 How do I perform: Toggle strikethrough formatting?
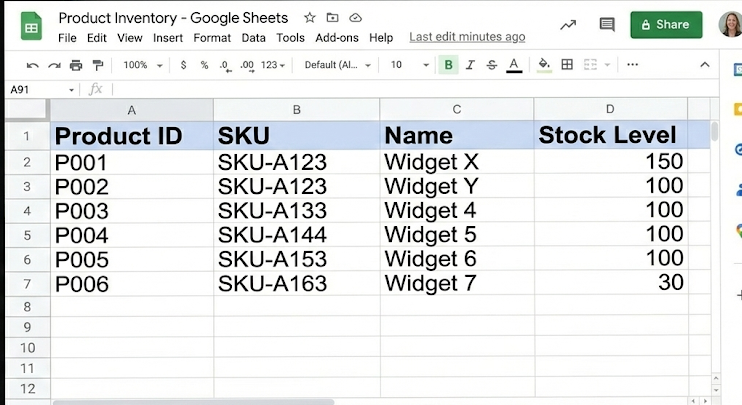click(491, 65)
